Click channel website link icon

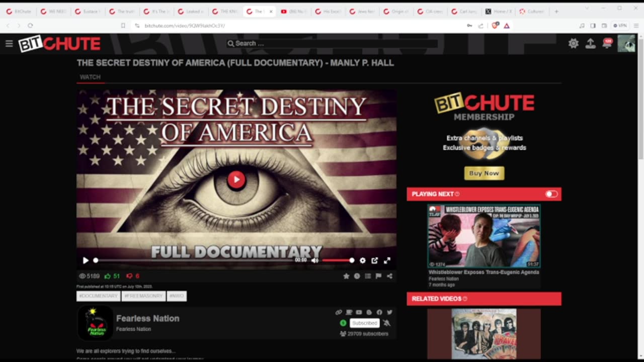click(339, 312)
